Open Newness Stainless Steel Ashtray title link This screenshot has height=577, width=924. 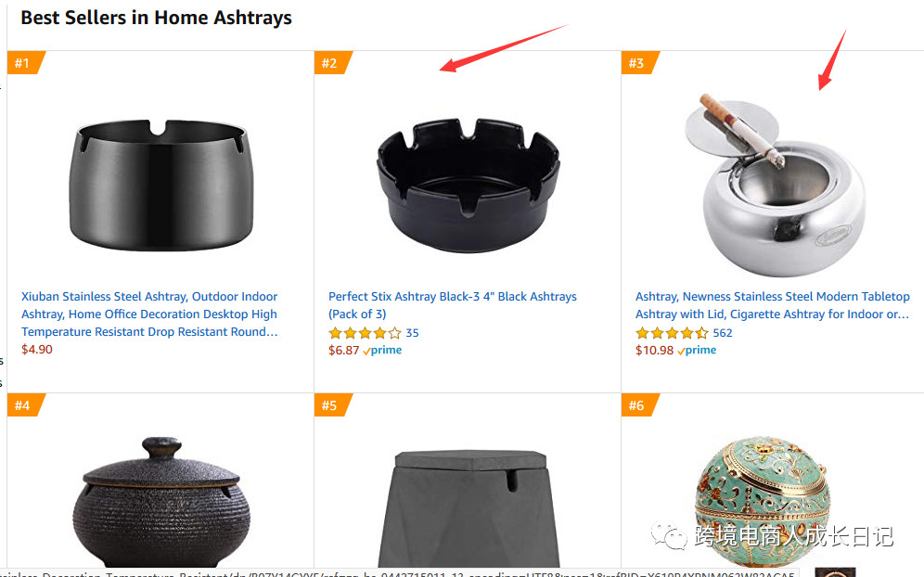coord(772,305)
